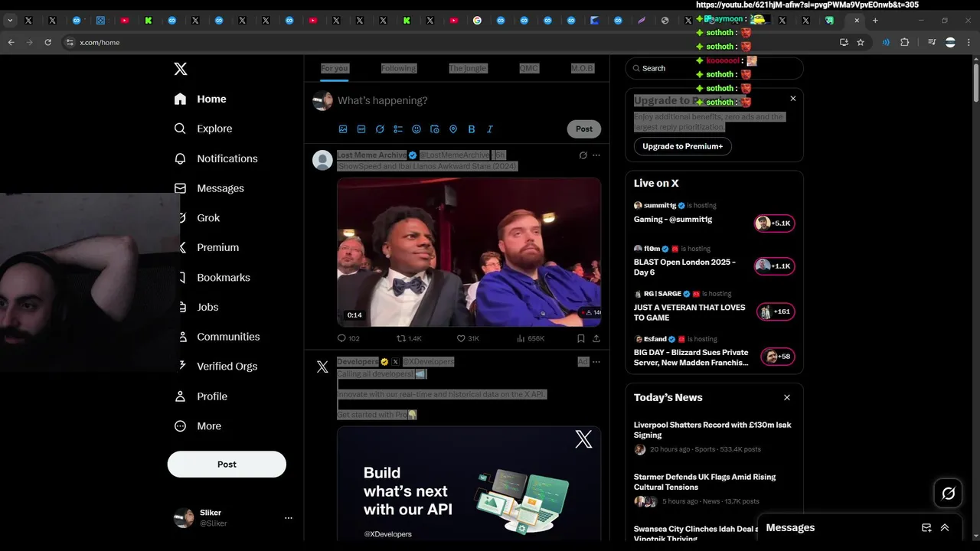Open Grok floating button
The height and width of the screenshot is (551, 980).
click(948, 494)
